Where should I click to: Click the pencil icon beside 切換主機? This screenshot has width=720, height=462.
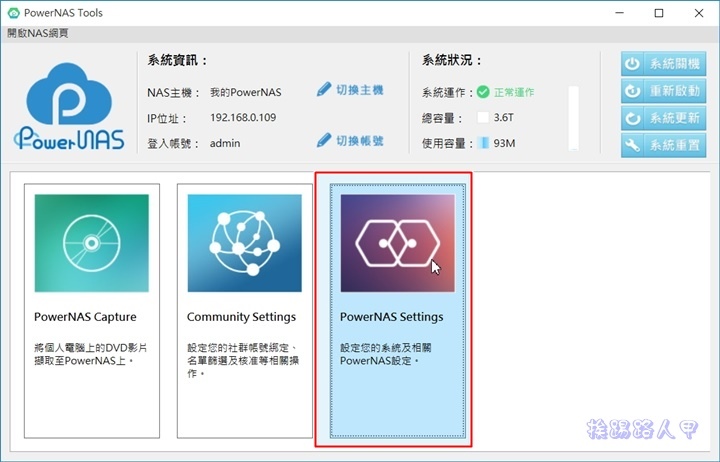324,90
